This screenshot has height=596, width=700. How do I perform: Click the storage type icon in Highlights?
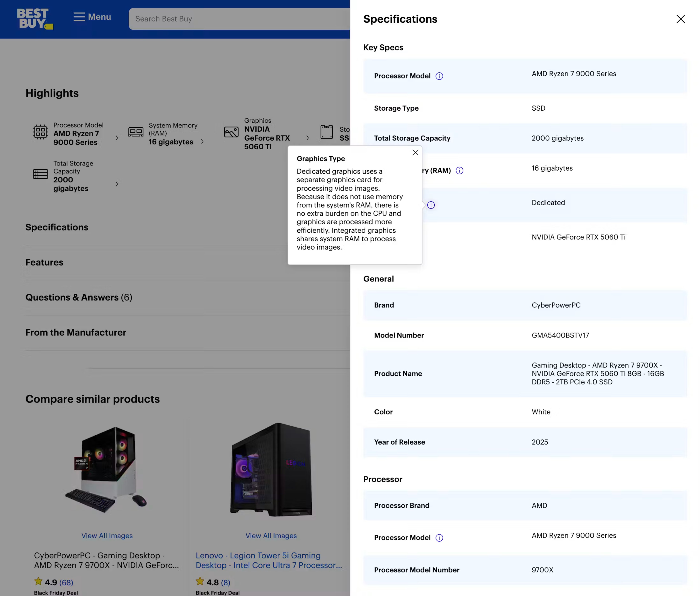(x=326, y=132)
